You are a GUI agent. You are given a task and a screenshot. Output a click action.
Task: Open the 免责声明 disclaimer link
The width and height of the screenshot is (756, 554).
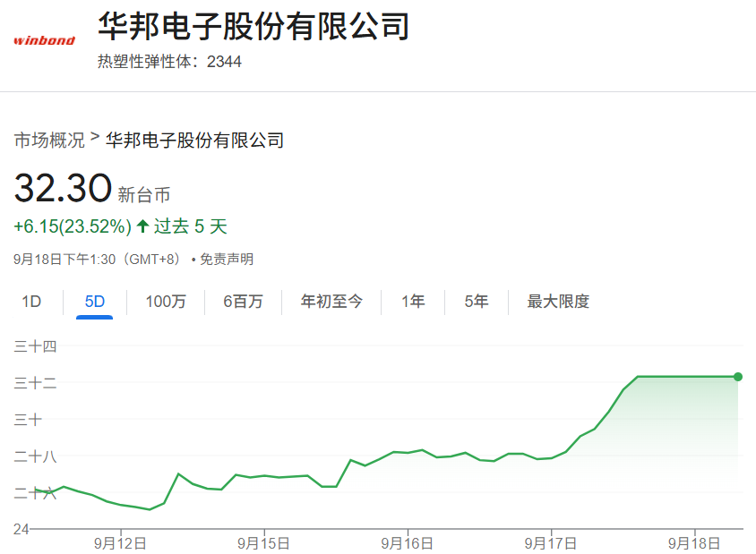(227, 260)
